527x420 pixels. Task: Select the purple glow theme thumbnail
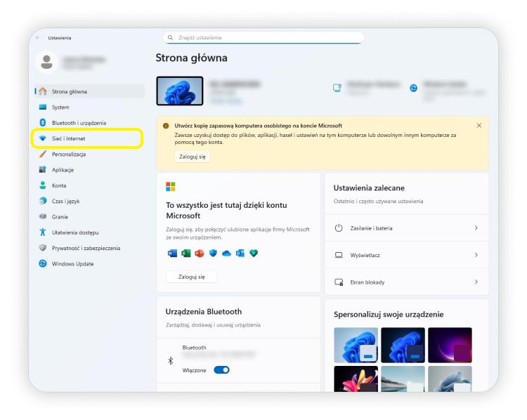click(450, 345)
